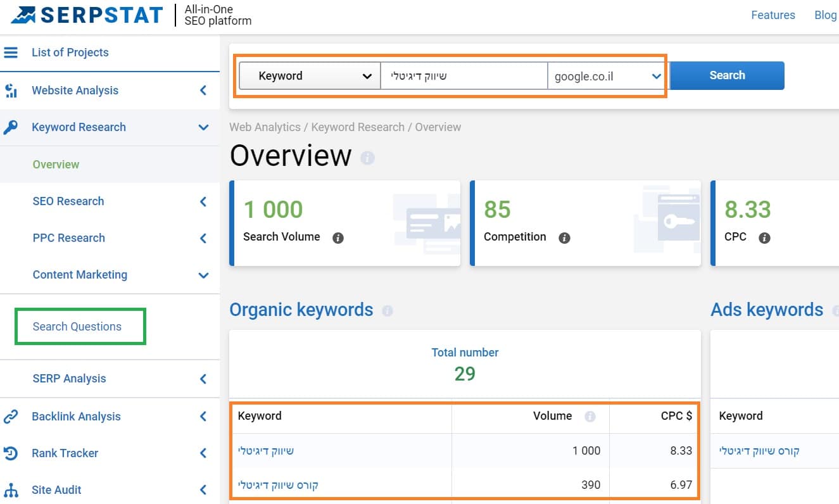Open Content Marketing in the sidebar
Image resolution: width=839 pixels, height=504 pixels.
pyautogui.click(x=80, y=275)
